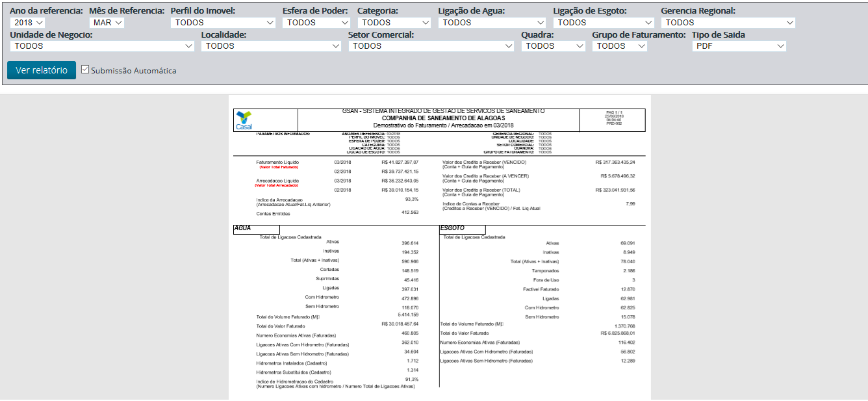Expand the Unidade de Negocio dropdown

tap(101, 45)
